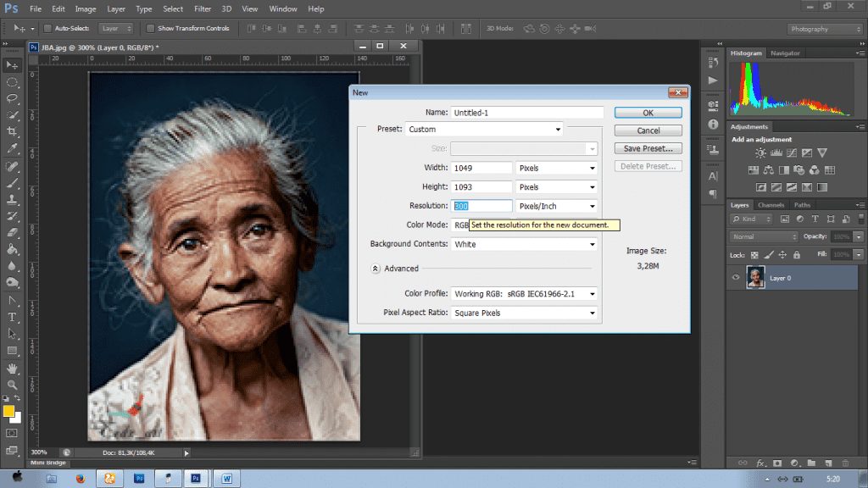Click the Width input field
Image resolution: width=868 pixels, height=488 pixels.
[481, 168]
